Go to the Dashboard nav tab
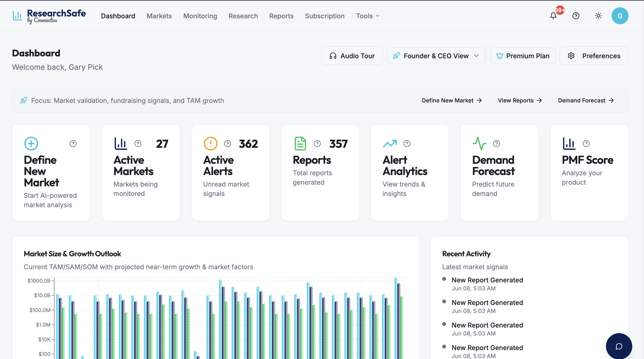This screenshot has height=359, width=644. point(118,16)
